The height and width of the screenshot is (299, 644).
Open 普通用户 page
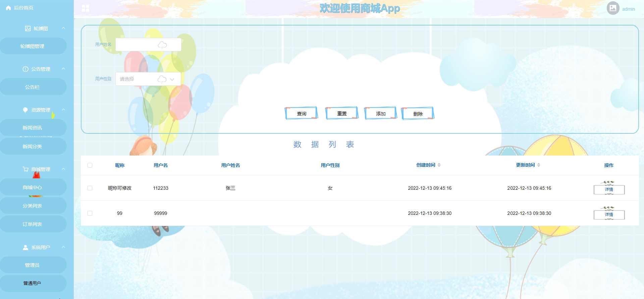pos(33,283)
